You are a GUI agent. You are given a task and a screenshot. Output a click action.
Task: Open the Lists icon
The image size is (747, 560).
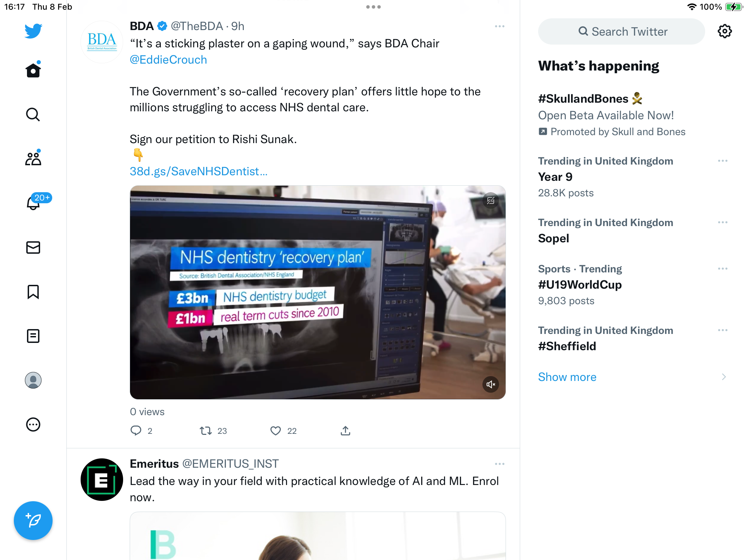pos(33,336)
